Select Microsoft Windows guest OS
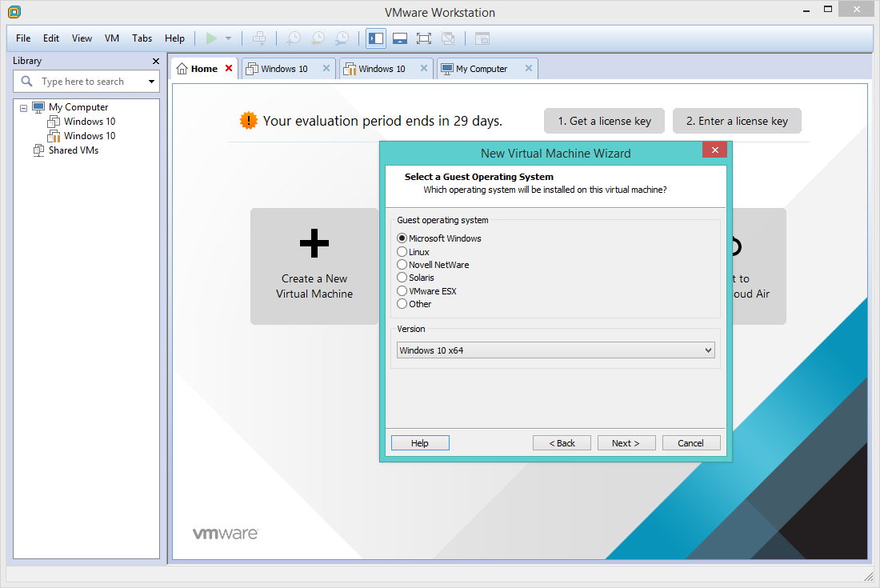 439,238
